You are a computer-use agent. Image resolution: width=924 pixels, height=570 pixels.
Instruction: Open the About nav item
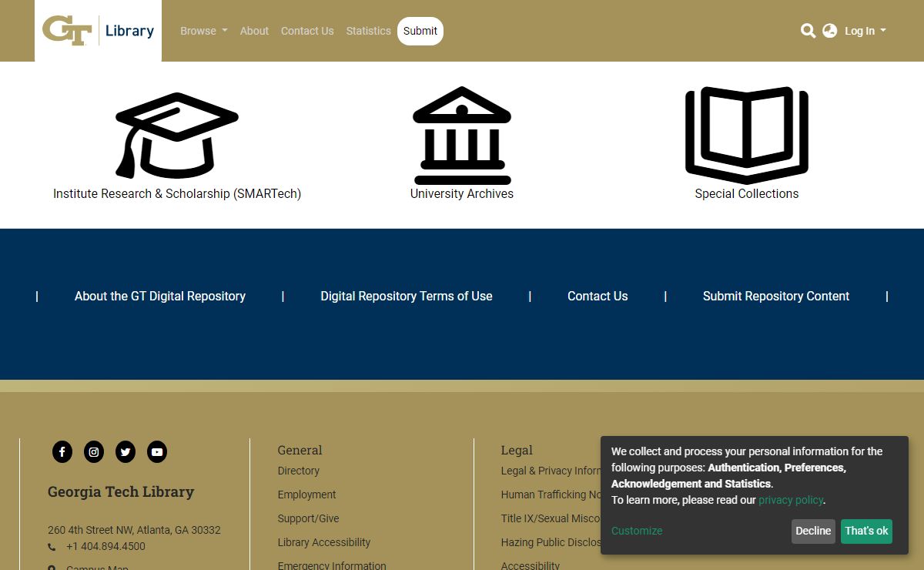click(254, 31)
